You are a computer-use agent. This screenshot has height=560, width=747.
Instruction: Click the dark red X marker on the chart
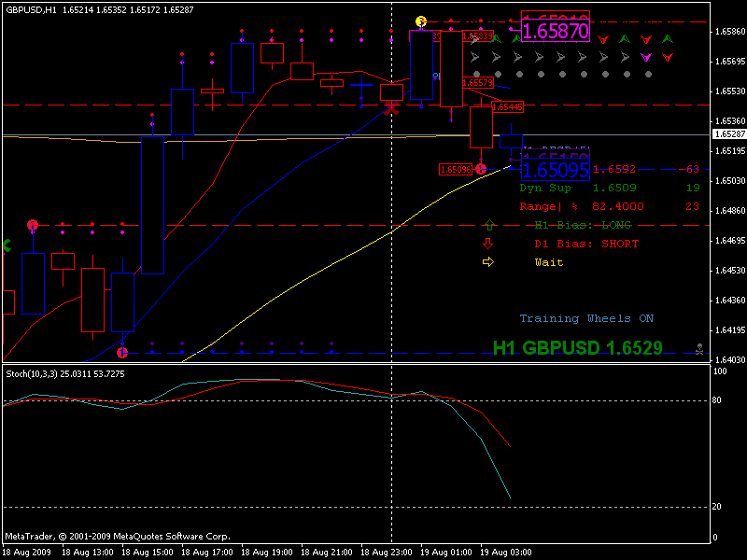(x=391, y=108)
